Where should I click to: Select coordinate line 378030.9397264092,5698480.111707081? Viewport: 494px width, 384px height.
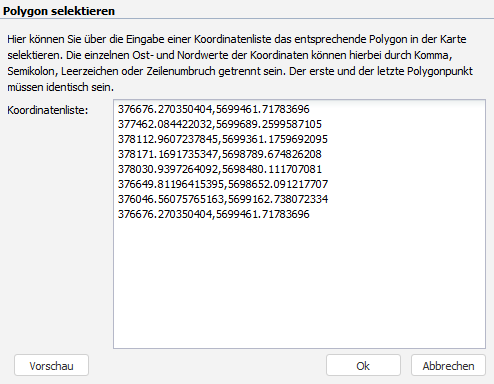pyautogui.click(x=220, y=169)
